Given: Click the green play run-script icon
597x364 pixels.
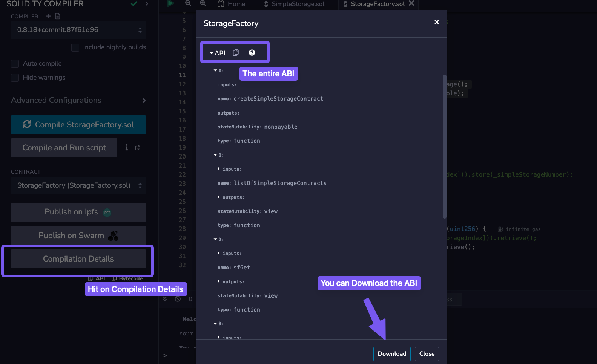Looking at the screenshot, I should [171, 3].
